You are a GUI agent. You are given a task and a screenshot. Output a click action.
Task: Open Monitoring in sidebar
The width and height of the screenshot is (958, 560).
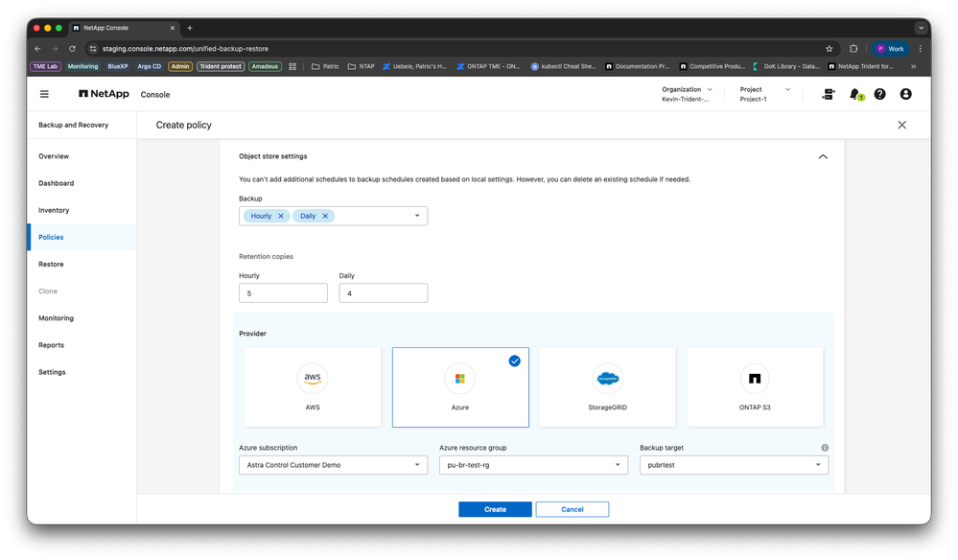click(57, 318)
